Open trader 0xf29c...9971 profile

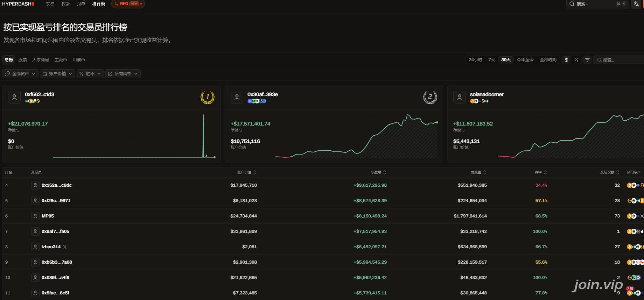[x=56, y=201]
